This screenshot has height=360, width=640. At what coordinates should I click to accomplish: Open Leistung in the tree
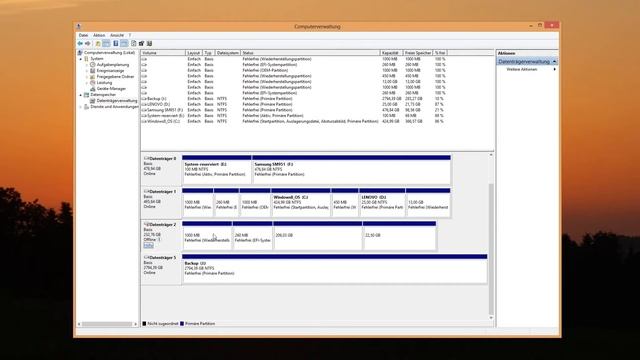click(104, 82)
